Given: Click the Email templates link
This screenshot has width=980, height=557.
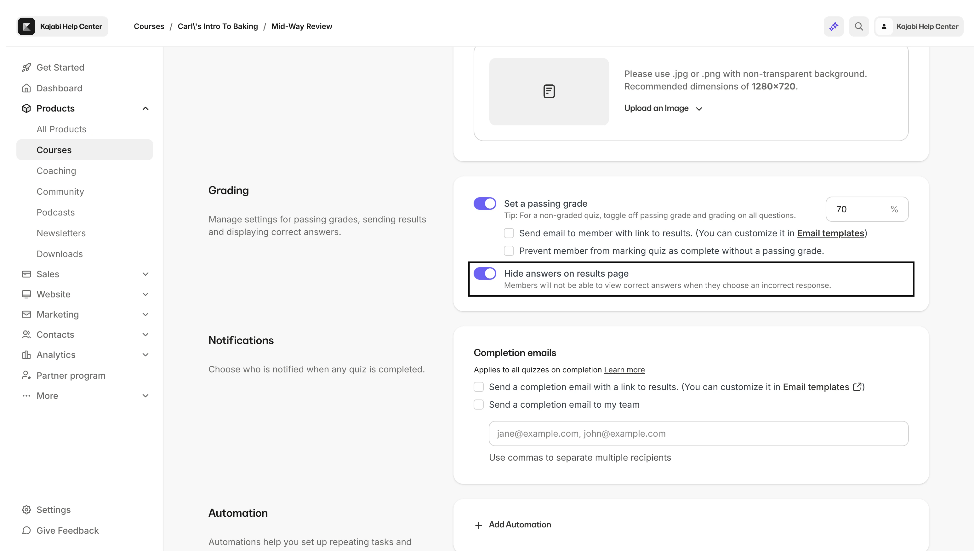Looking at the screenshot, I should [831, 233].
